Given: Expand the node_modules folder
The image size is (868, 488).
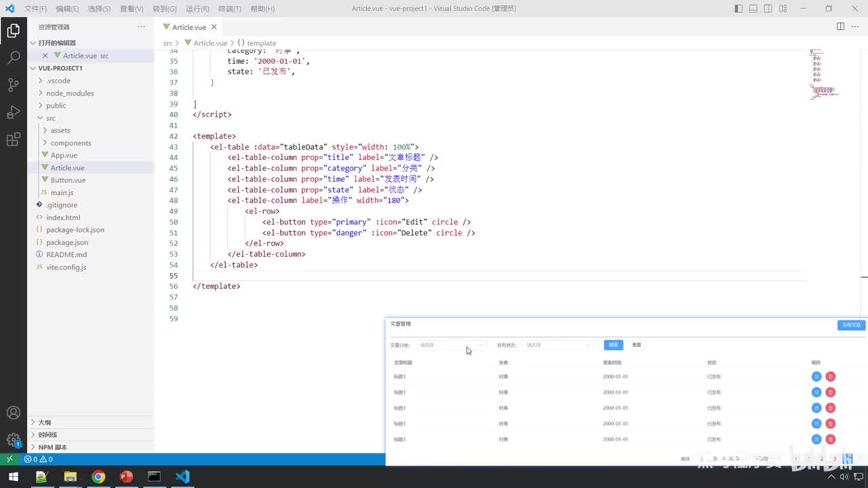Looking at the screenshot, I should point(69,94).
